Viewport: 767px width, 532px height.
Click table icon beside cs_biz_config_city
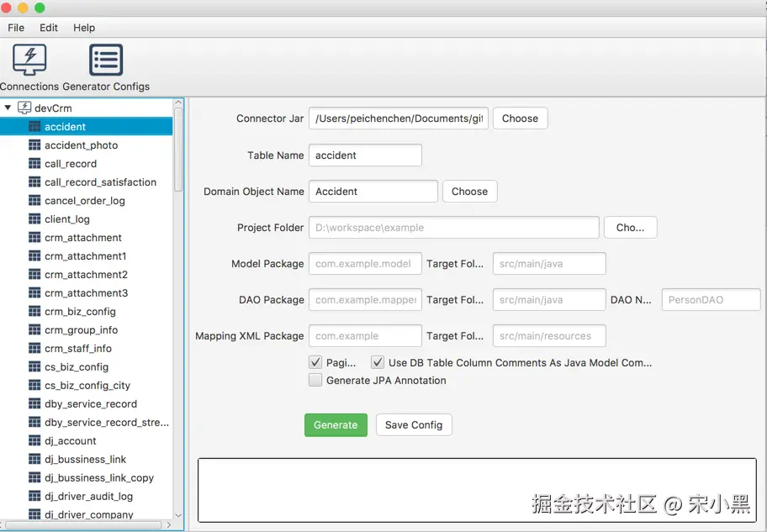tap(34, 385)
